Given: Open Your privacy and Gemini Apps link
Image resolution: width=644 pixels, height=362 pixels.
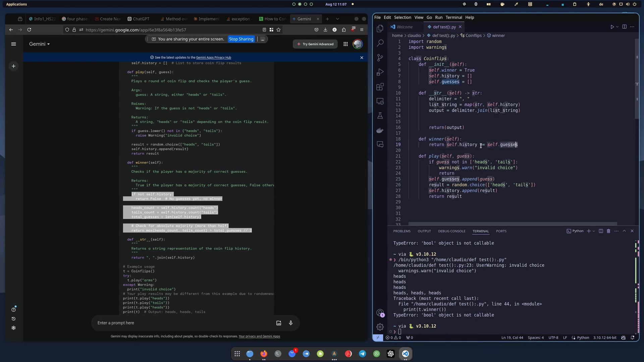Looking at the screenshot, I should tap(259, 337).
